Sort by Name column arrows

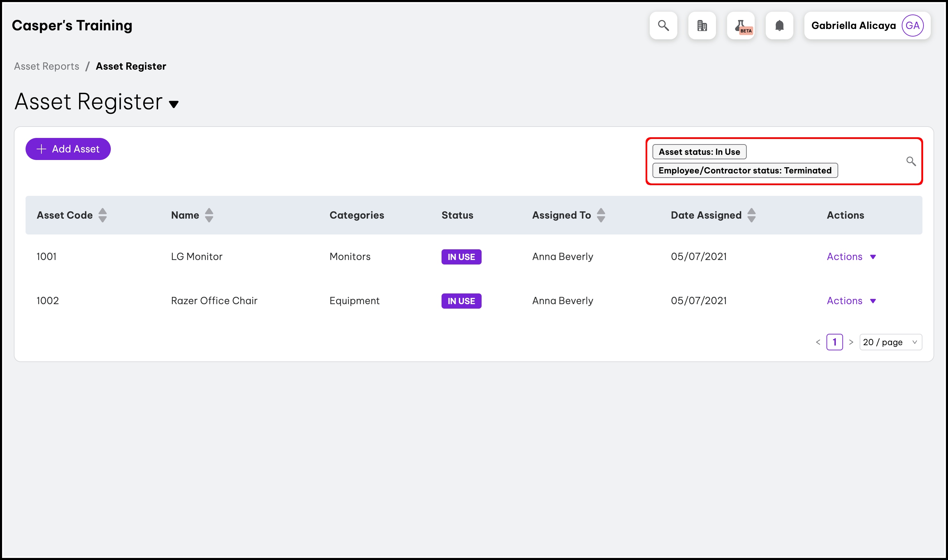pyautogui.click(x=209, y=215)
